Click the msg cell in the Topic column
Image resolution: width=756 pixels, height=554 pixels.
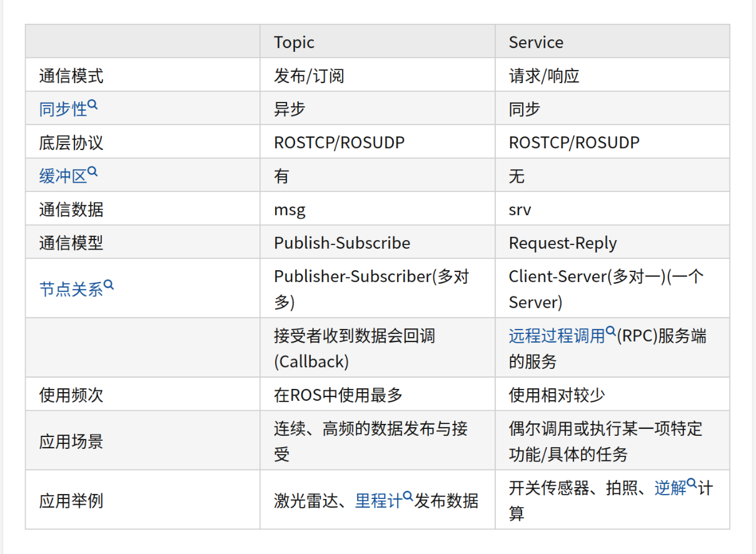coord(290,210)
